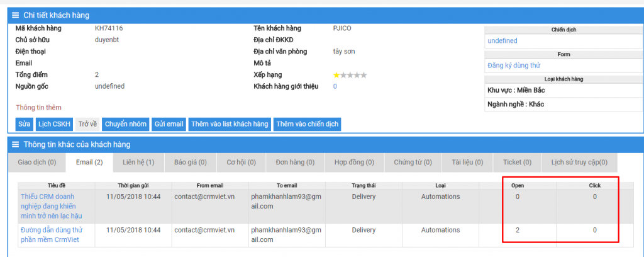Open the Thông tin thêm link
The height and width of the screenshot is (257, 644).
[x=38, y=107]
